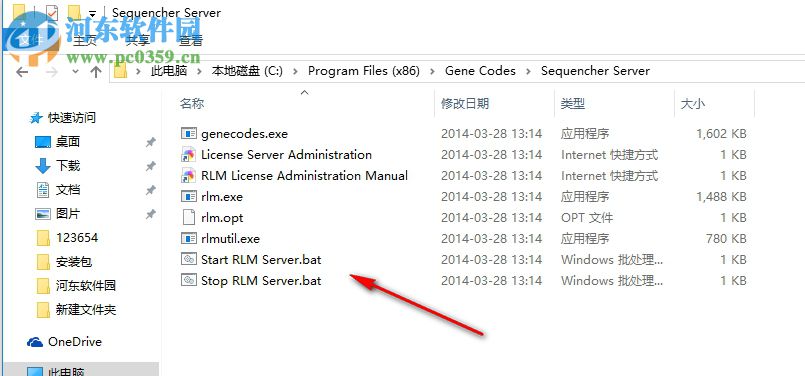
Task: Go forward with the right arrow button
Action: 52,71
